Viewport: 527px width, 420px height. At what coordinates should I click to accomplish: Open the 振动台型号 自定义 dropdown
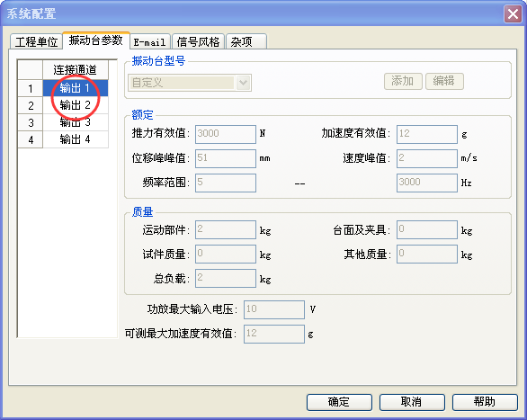click(x=190, y=83)
